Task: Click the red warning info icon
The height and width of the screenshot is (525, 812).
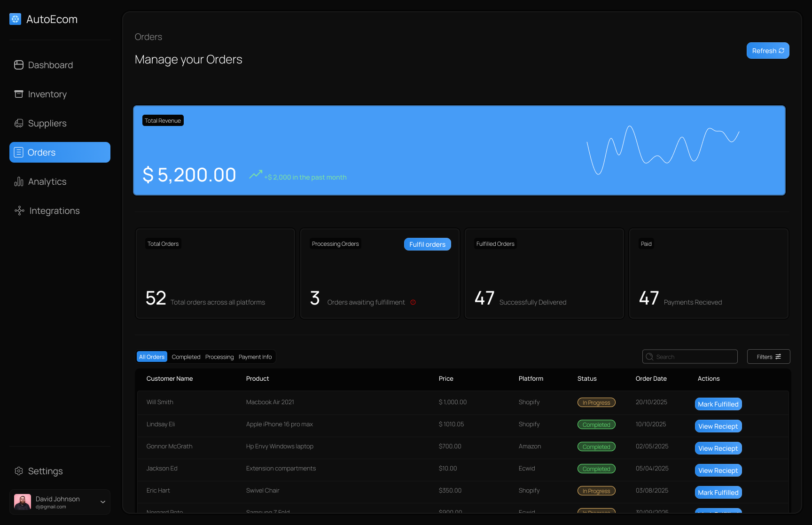Action: (413, 302)
